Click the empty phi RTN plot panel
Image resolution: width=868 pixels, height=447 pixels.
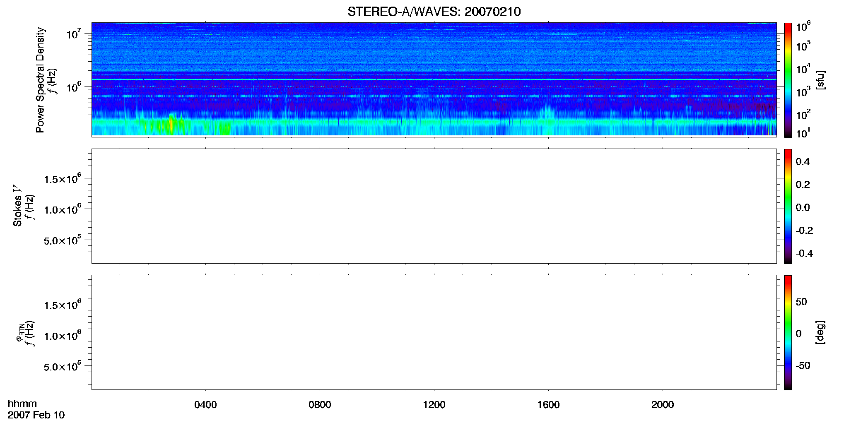434,332
